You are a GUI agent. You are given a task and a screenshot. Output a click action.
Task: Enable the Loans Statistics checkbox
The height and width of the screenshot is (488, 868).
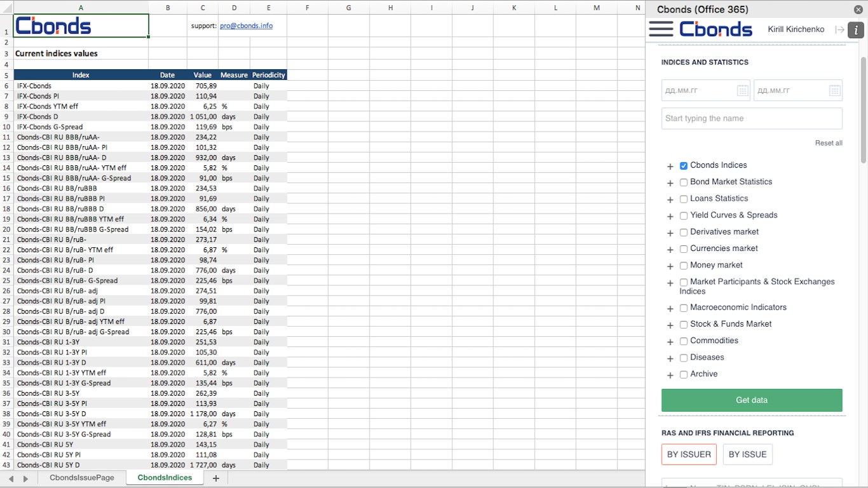click(684, 199)
